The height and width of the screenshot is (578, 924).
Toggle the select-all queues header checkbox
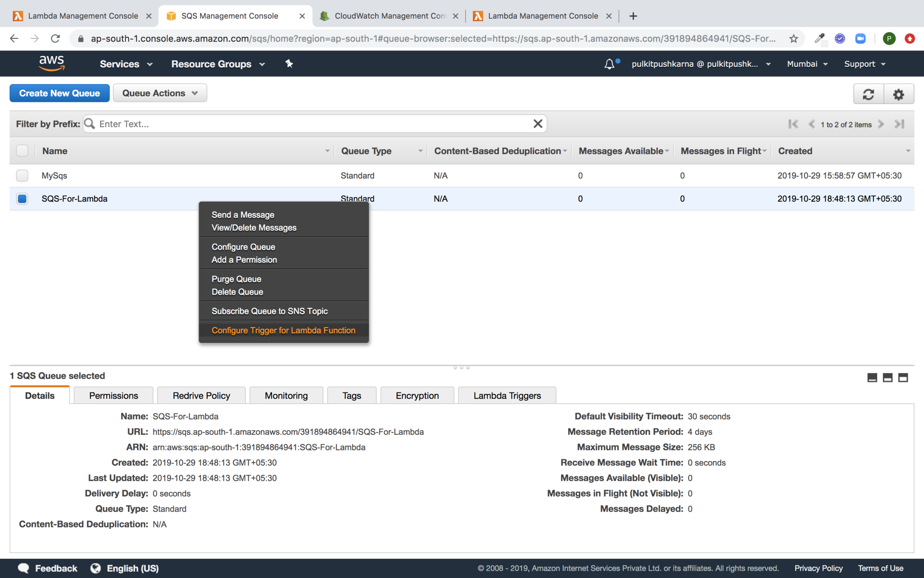point(22,151)
